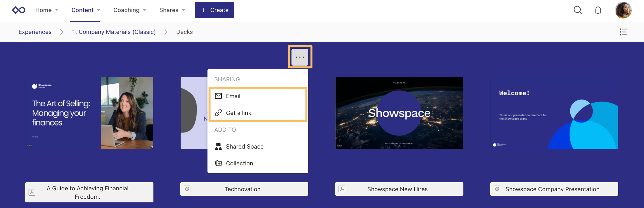Go to 1. Company Materials (Classic) breadcrumb
The height and width of the screenshot is (208, 644).
[x=114, y=32]
